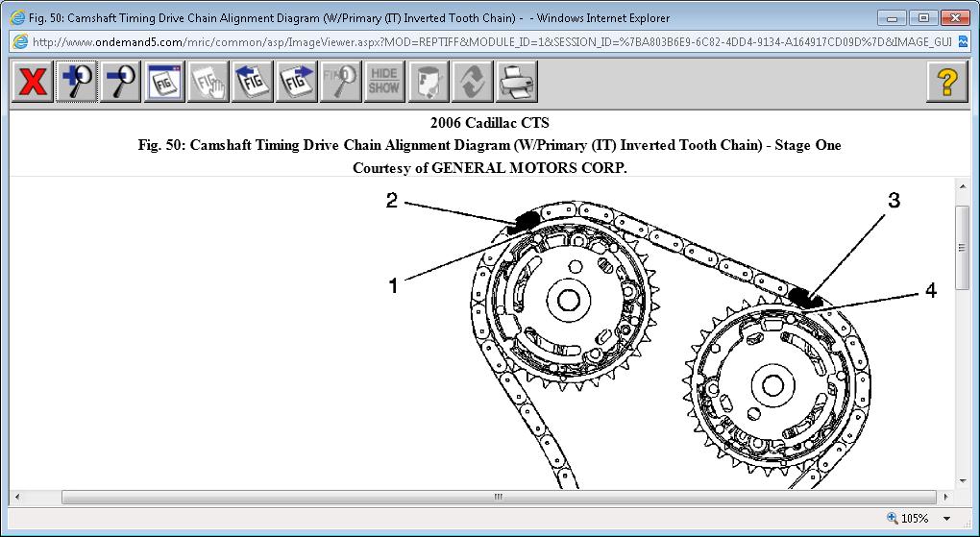Go to previous figure with left-arrow FIG
This screenshot has width=980, height=537.
pos(253,82)
